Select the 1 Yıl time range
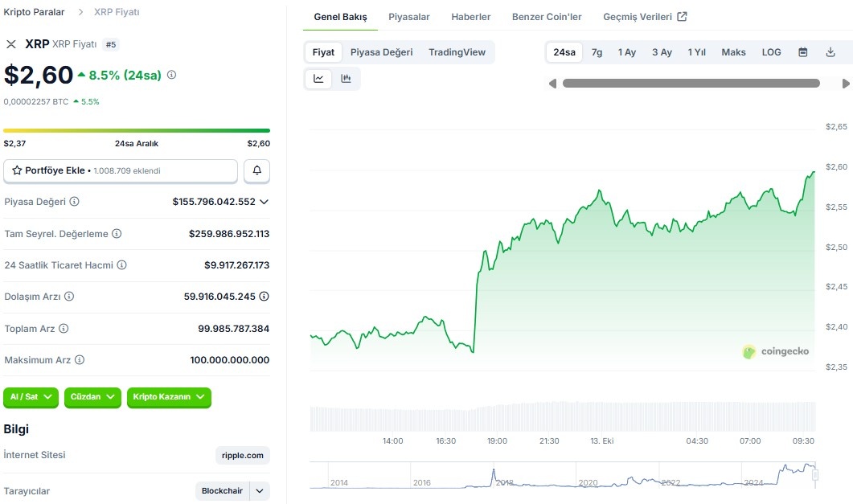The width and height of the screenshot is (853, 504). point(696,52)
